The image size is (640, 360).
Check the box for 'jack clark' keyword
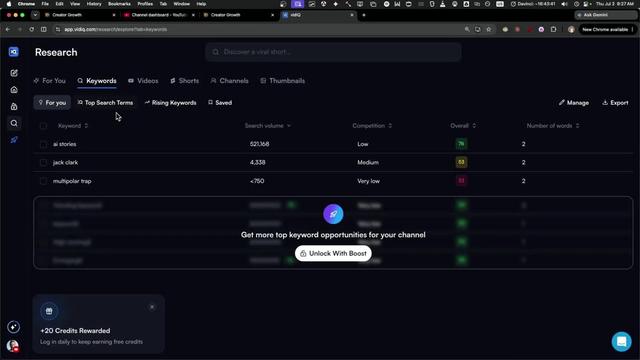click(43, 162)
